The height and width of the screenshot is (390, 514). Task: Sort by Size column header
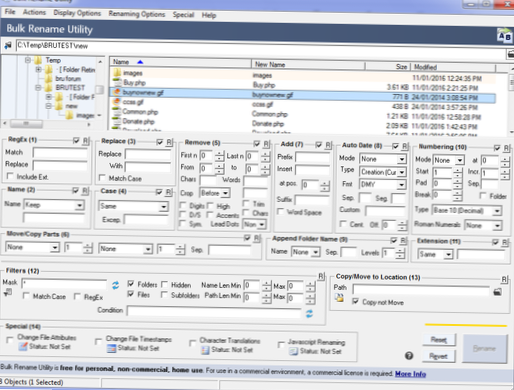tap(388, 66)
